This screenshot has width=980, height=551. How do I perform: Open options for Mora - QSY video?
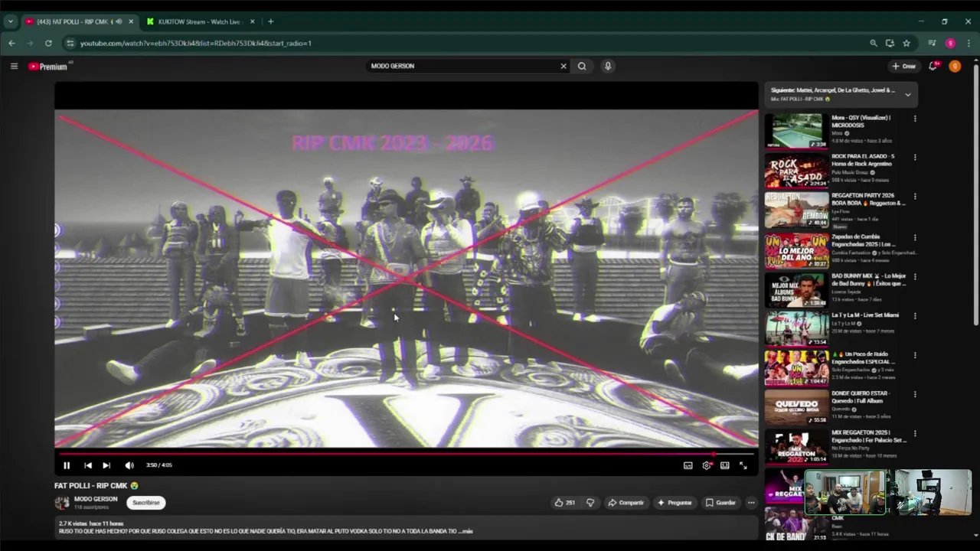[915, 119]
